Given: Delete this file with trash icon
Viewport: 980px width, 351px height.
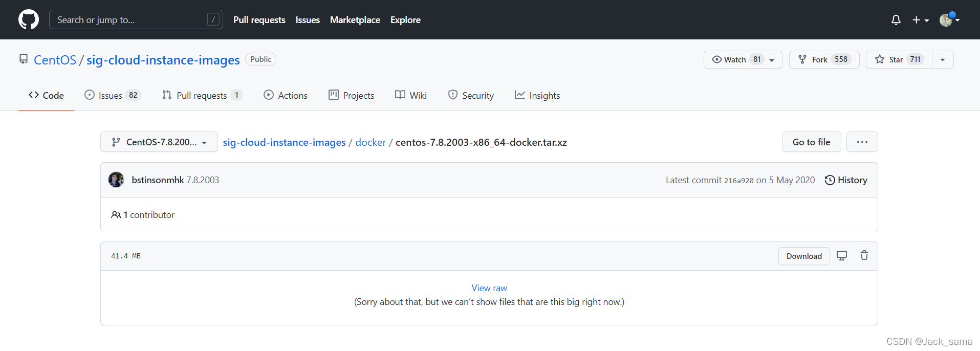Looking at the screenshot, I should pos(864,255).
